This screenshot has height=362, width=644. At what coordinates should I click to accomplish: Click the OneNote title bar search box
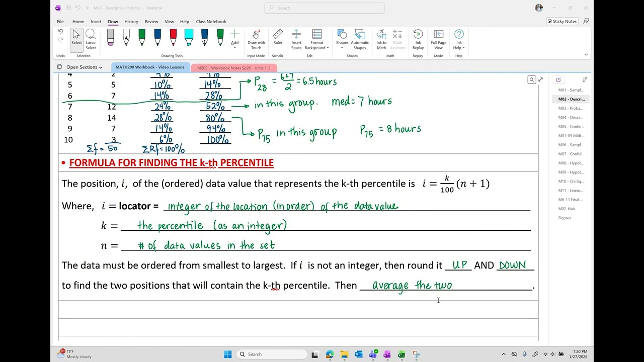click(325, 8)
